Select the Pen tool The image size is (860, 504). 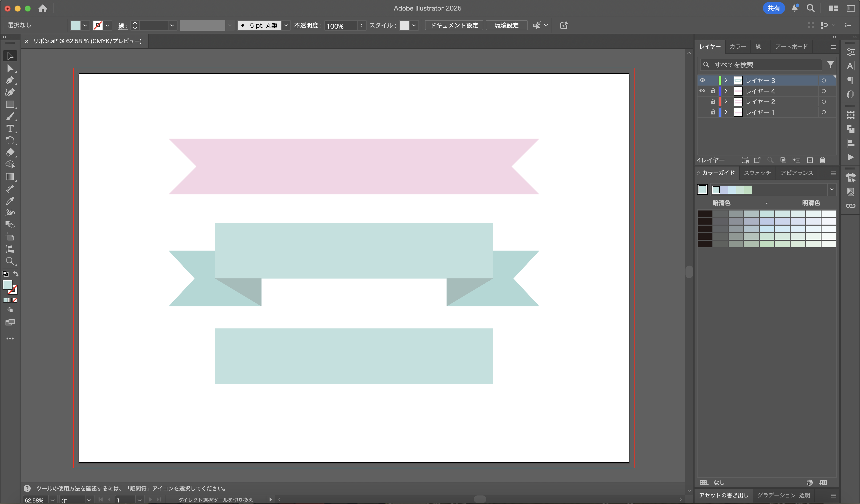pos(10,80)
